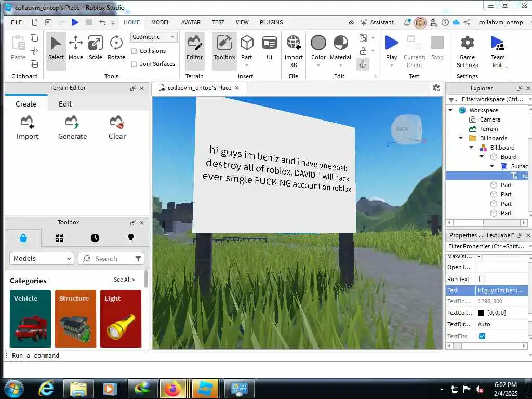Open Toolbox Inventory grid tab

pos(59,238)
